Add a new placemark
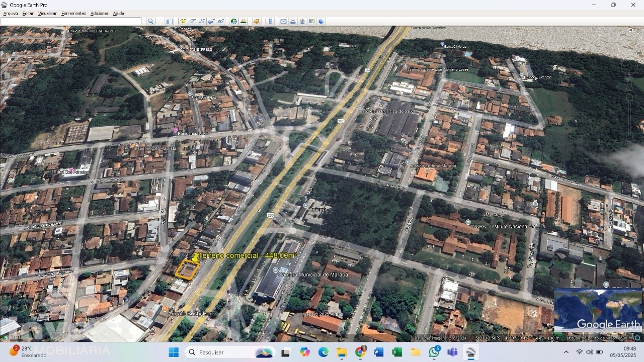The height and width of the screenshot is (362, 644). [183, 21]
